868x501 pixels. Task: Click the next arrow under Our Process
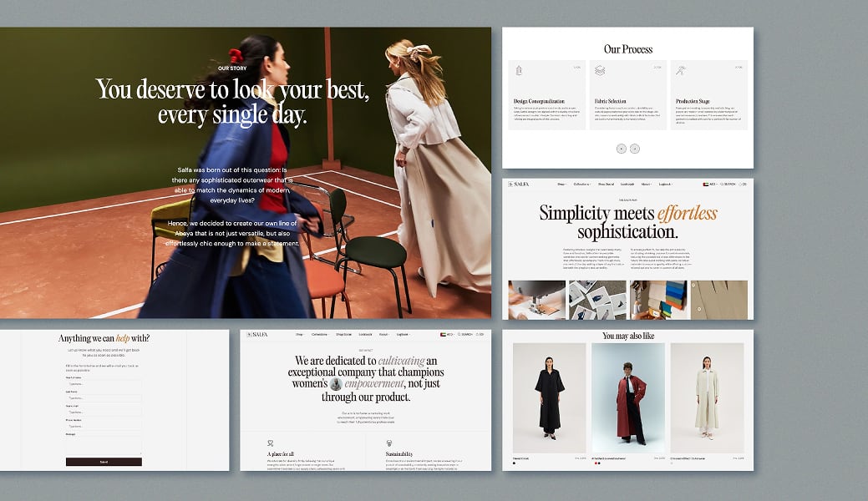[x=635, y=149]
